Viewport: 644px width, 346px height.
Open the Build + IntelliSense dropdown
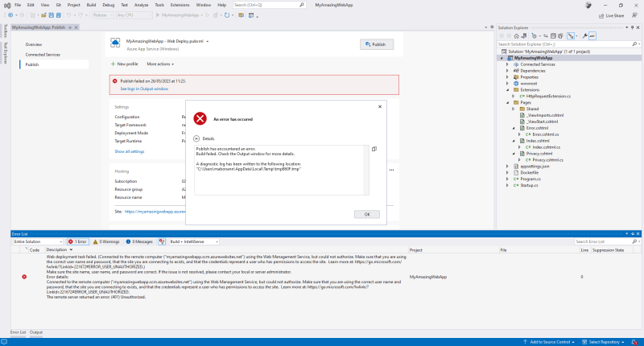(194, 241)
